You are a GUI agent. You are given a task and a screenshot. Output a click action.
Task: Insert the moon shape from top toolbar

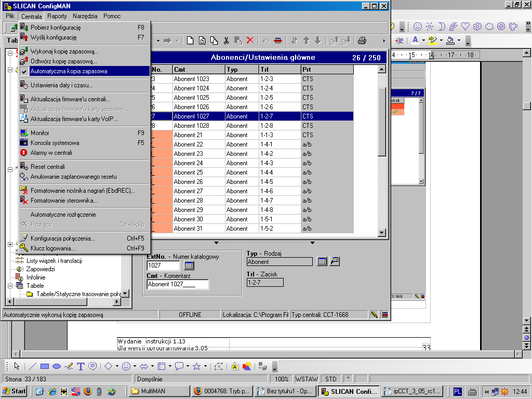tap(442, 26)
